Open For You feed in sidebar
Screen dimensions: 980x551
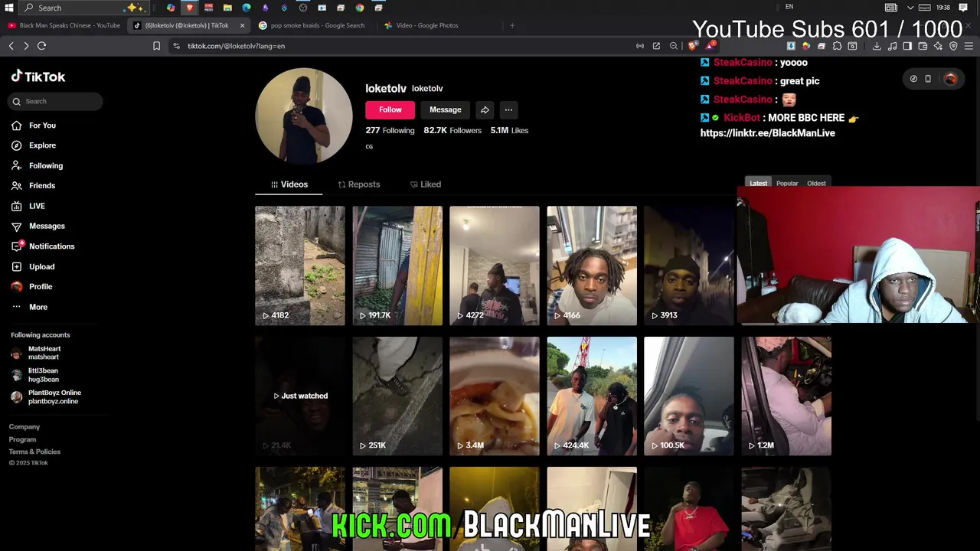click(34, 126)
